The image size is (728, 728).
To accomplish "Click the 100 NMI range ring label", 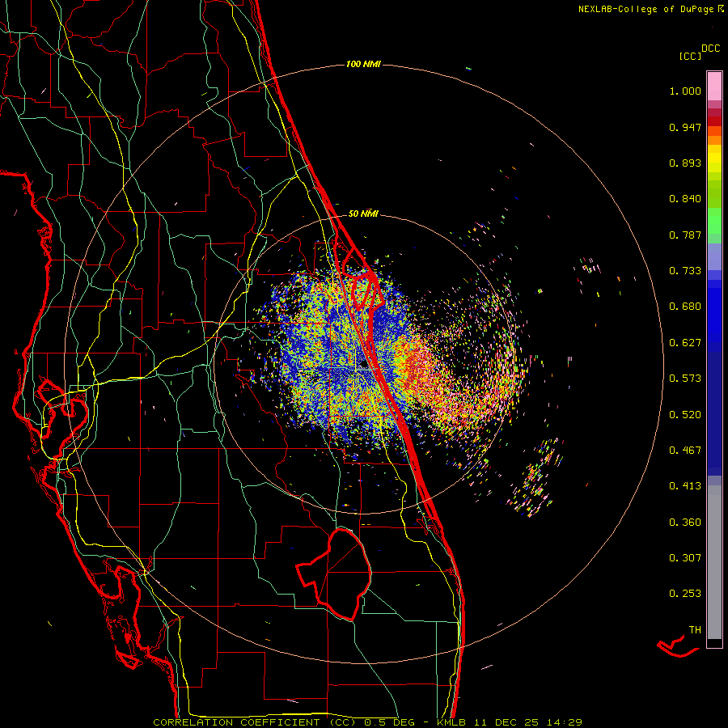I will tap(363, 64).
